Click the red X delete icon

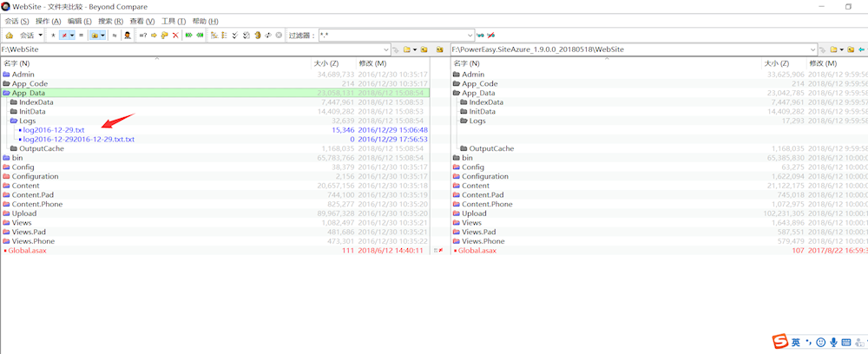pos(175,36)
